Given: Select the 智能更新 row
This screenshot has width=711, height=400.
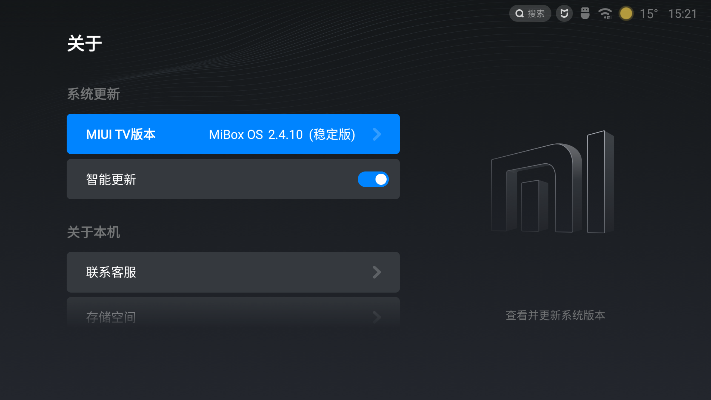Looking at the screenshot, I should pyautogui.click(x=200, y=180).
